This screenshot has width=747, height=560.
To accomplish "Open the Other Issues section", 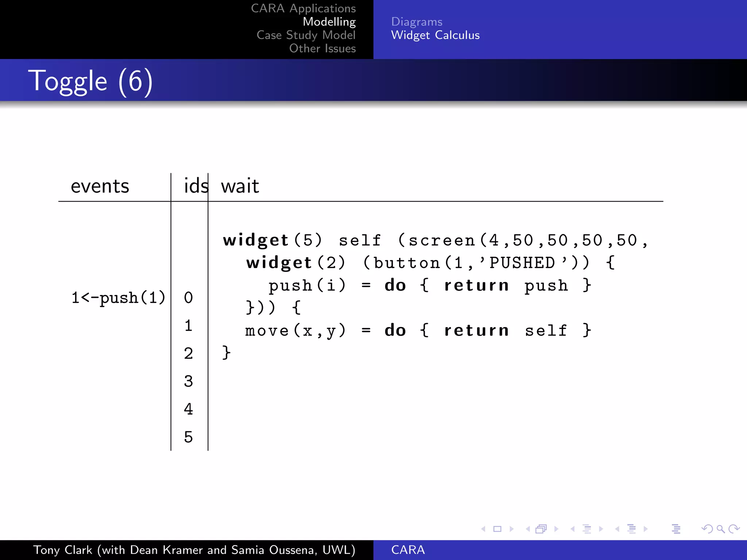I will 322,48.
